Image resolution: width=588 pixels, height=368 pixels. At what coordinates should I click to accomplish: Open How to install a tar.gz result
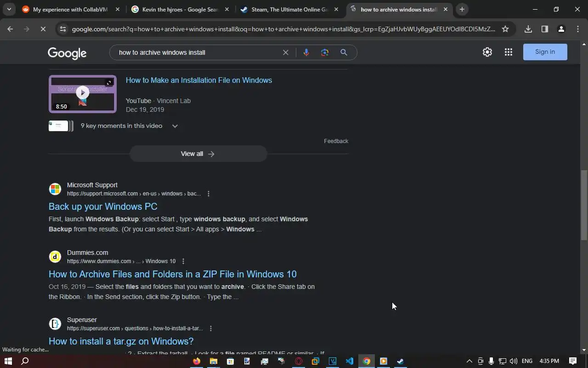pyautogui.click(x=121, y=341)
